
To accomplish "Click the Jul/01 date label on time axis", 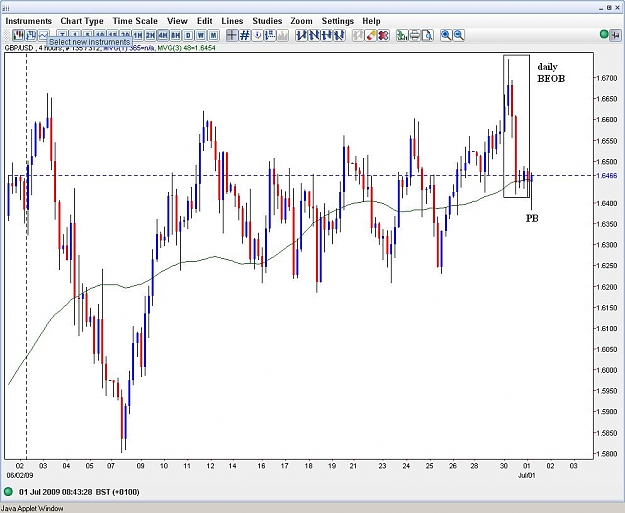I will click(526, 475).
